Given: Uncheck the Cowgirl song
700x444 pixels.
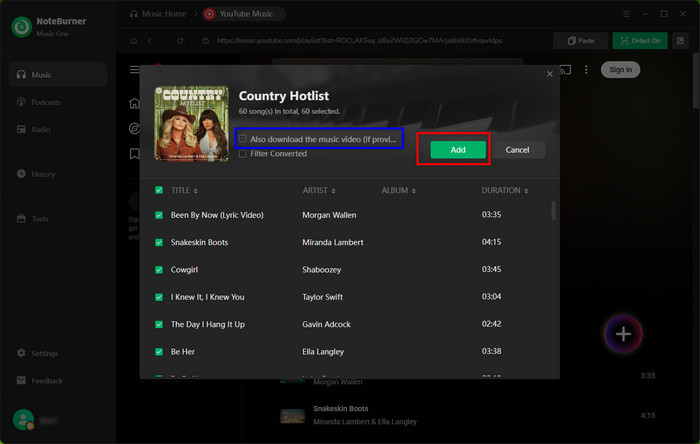Looking at the screenshot, I should pyautogui.click(x=159, y=270).
